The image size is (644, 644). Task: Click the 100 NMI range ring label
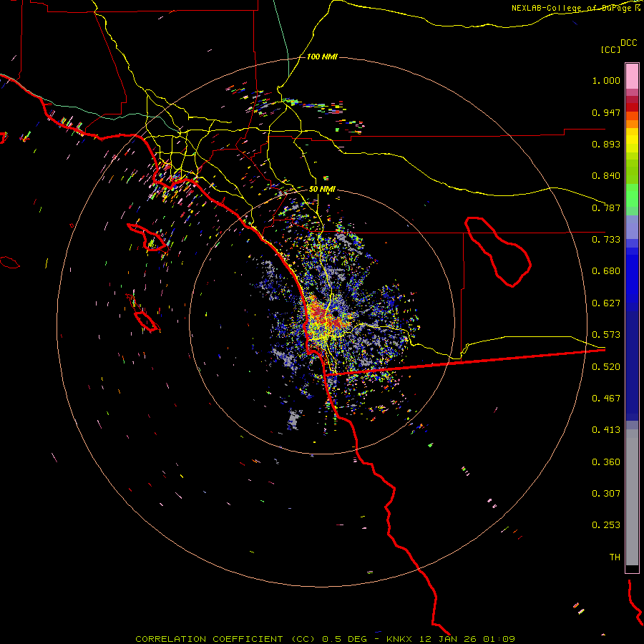tap(322, 57)
